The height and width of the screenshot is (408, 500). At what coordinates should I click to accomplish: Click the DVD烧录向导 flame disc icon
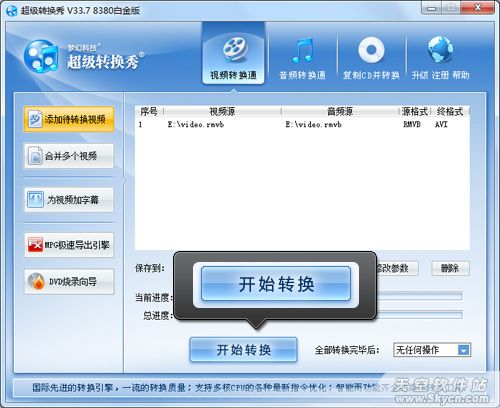pyautogui.click(x=36, y=282)
